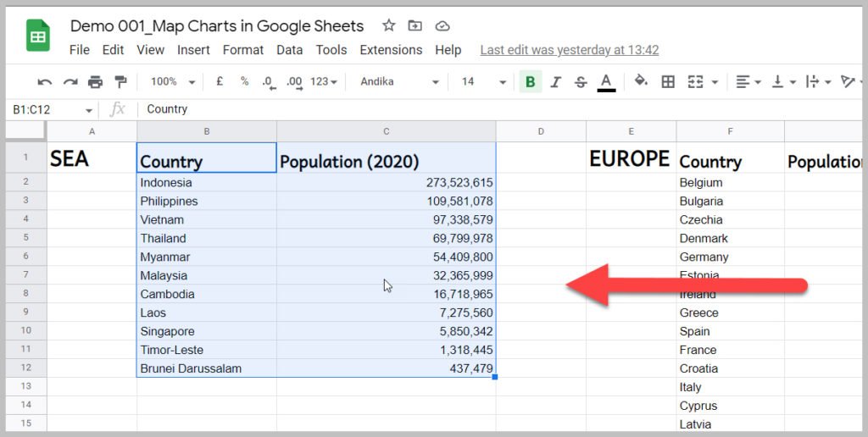Screen dimensions: 868x437
Task: Click the formula bar showing Country
Action: click(498, 109)
